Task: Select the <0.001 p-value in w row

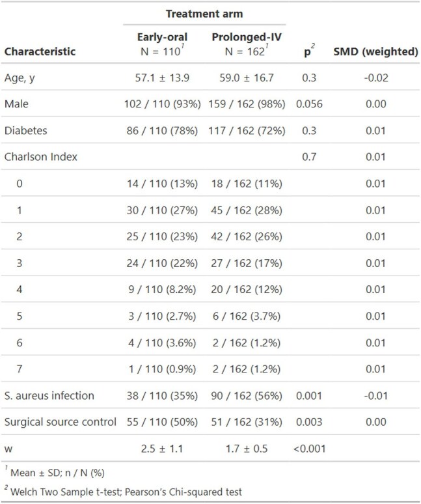Action: 309,449
